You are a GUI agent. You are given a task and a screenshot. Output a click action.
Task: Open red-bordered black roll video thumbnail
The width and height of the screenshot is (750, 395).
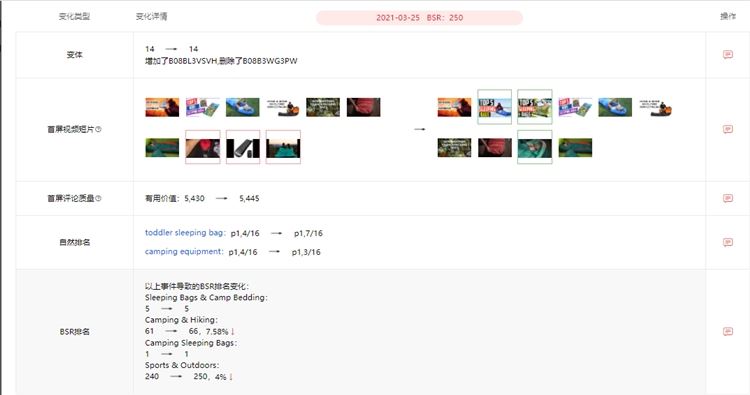pos(243,147)
